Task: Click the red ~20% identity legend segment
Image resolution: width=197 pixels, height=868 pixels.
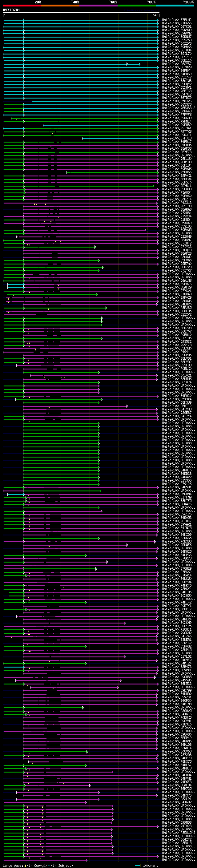Action: pyautogui.click(x=22, y=6)
